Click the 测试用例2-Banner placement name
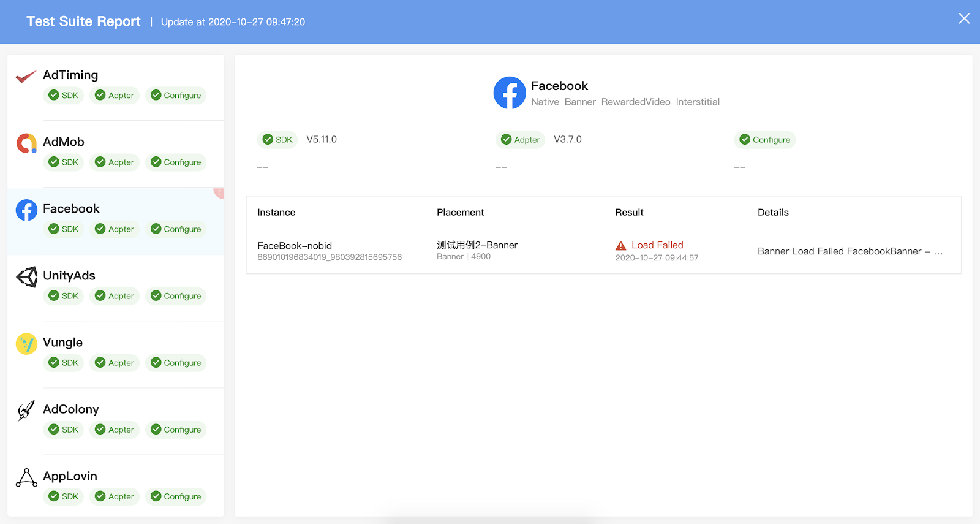980x524 pixels. coord(477,245)
